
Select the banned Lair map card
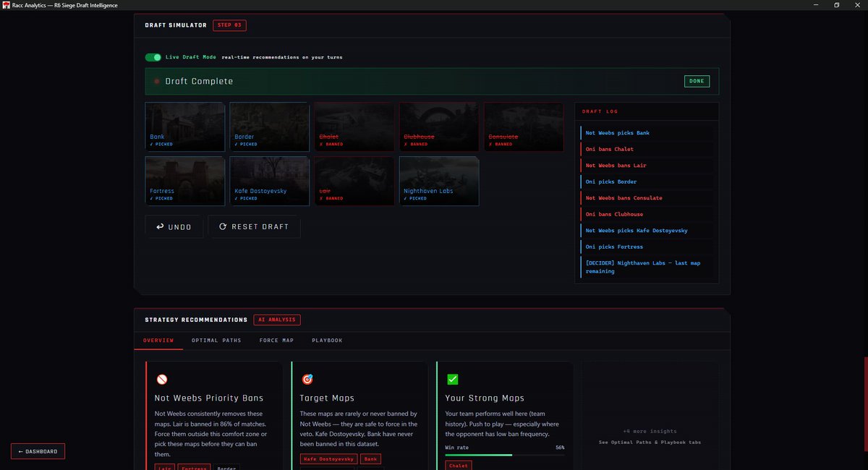(354, 181)
